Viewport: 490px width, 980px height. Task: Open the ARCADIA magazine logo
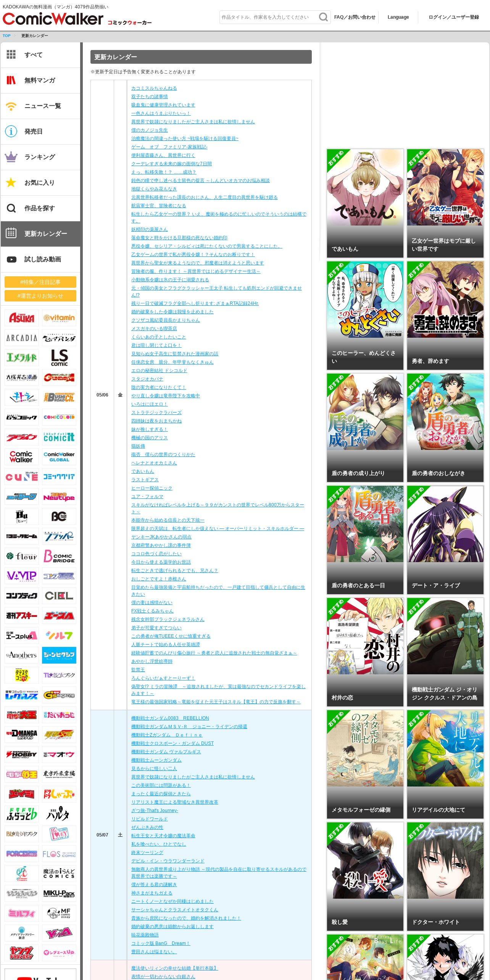pyautogui.click(x=22, y=338)
